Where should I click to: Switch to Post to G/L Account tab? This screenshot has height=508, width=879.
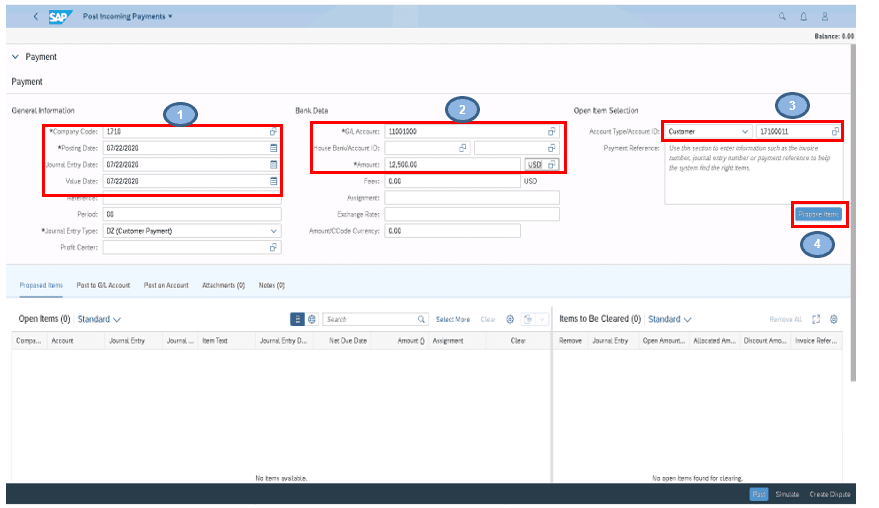[103, 285]
